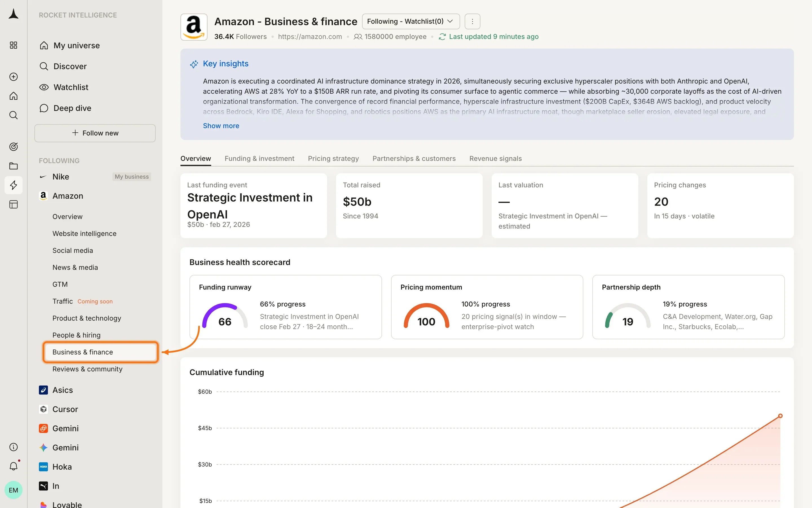
Task: Open Business & finance in the sidebar
Action: (x=101, y=352)
